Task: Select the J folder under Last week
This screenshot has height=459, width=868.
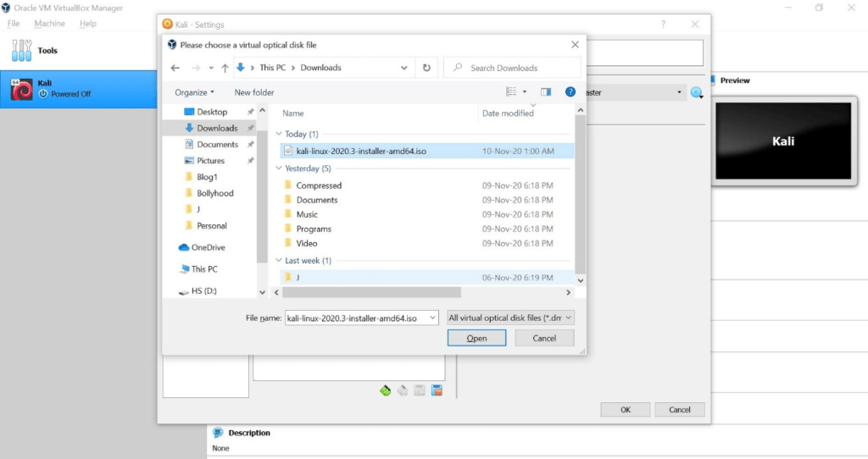Action: pos(427,277)
